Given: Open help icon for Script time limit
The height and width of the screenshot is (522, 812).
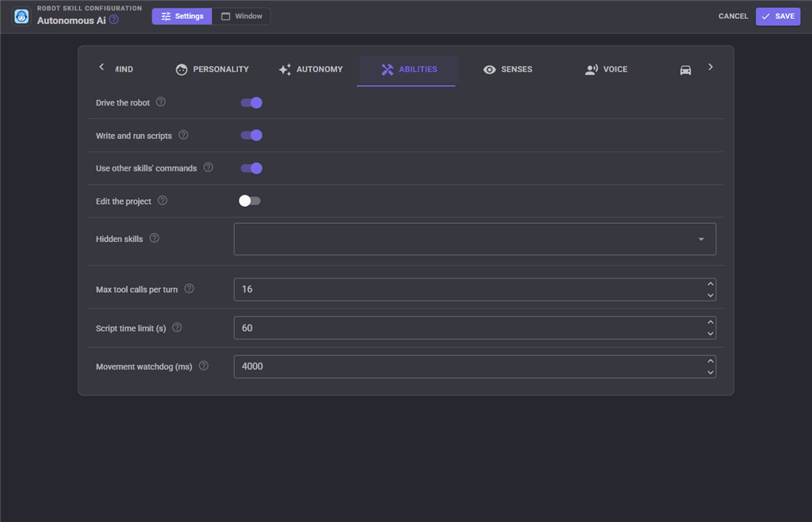Looking at the screenshot, I should 177,328.
